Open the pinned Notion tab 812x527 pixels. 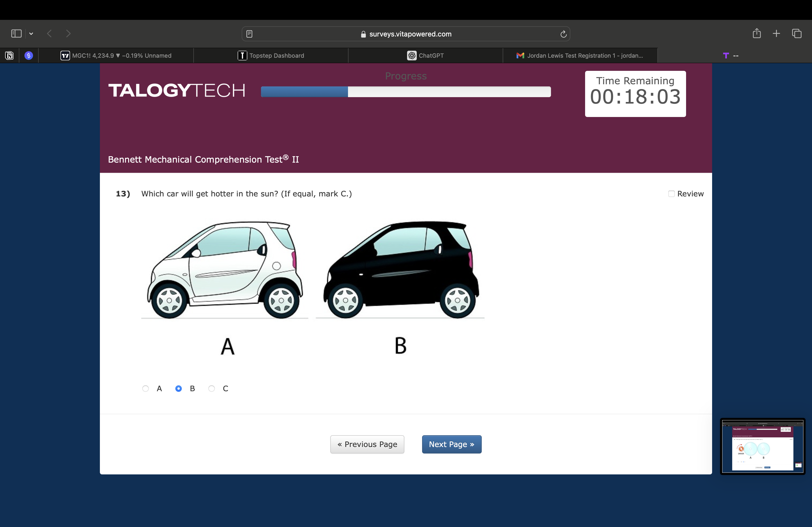9,56
